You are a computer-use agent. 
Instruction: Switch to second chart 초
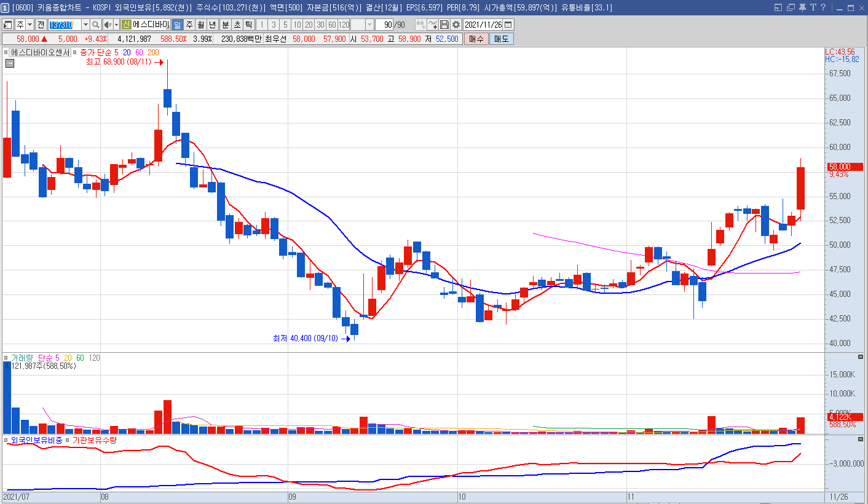pyautogui.click(x=237, y=25)
